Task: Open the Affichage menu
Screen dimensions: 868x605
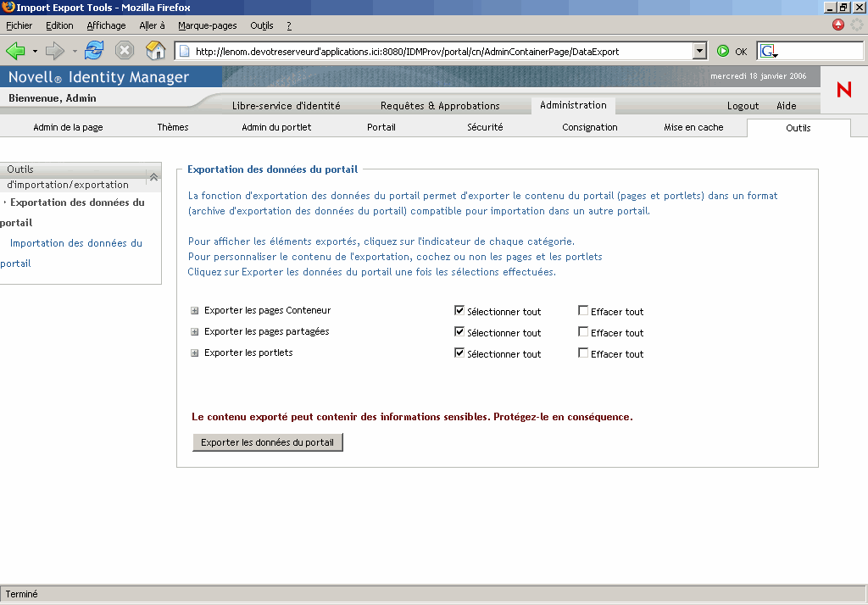Action: [106, 25]
